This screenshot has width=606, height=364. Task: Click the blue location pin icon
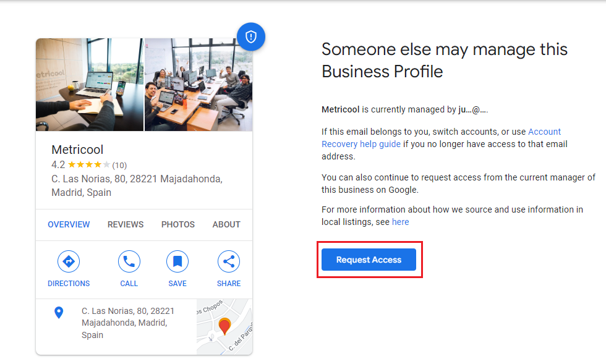[59, 313]
